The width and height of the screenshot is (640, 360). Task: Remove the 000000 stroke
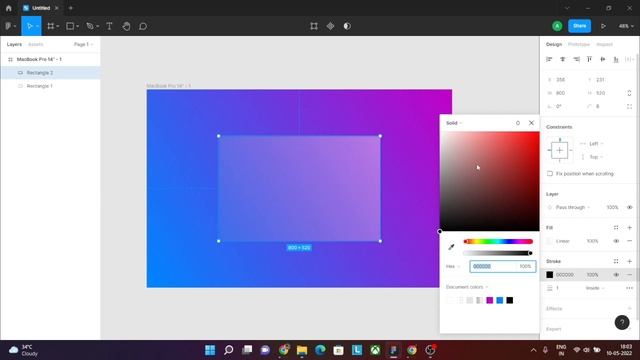629,275
